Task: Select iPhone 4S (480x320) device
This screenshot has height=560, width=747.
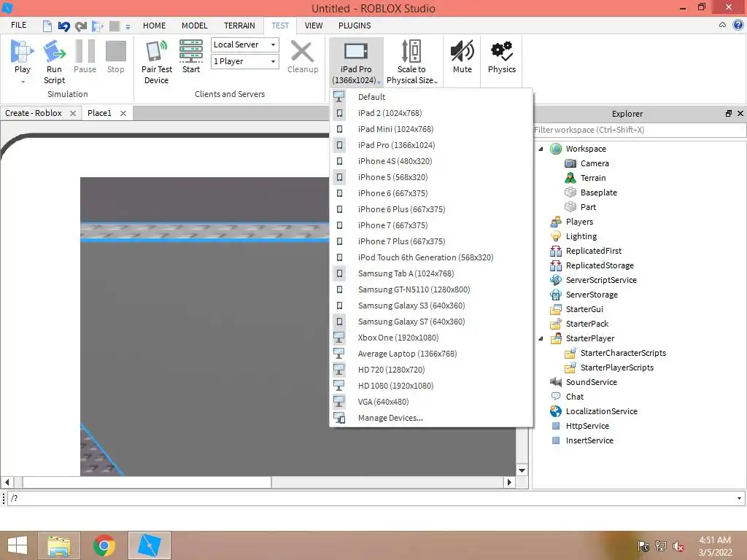Action: click(x=430, y=161)
